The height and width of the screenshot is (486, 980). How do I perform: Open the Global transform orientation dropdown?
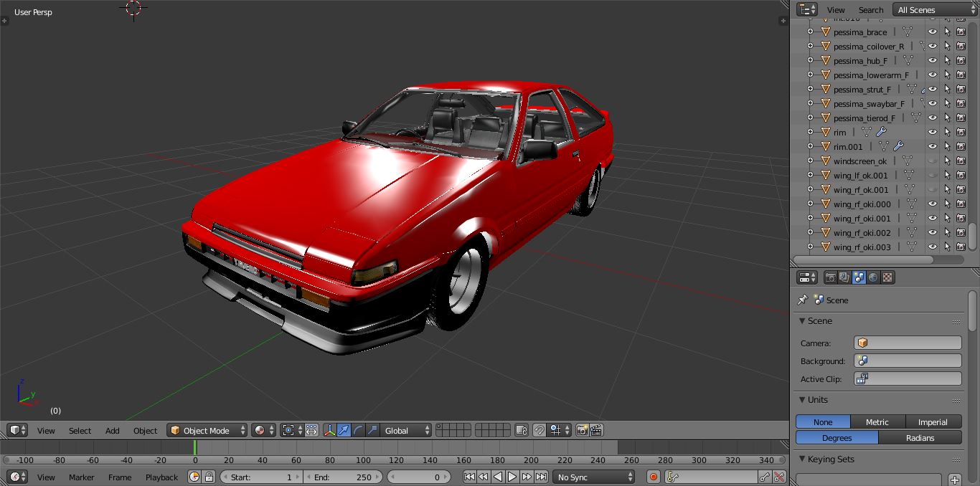click(406, 430)
